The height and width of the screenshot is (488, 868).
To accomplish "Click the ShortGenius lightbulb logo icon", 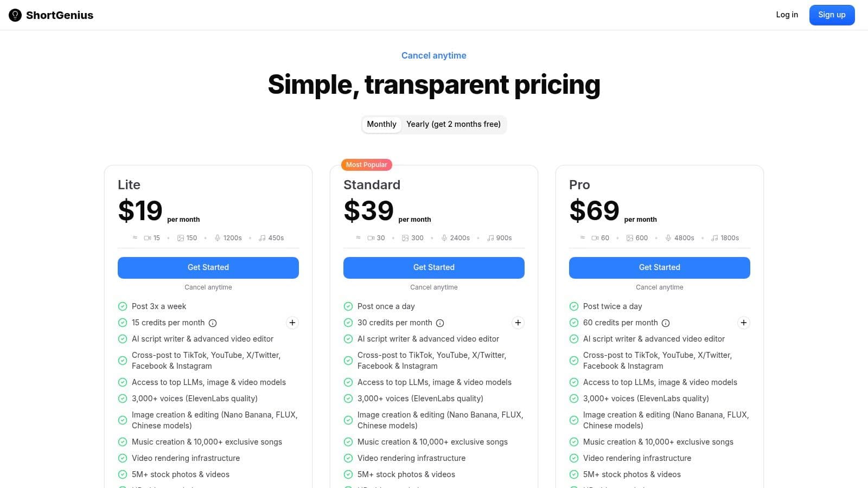I will tap(15, 15).
